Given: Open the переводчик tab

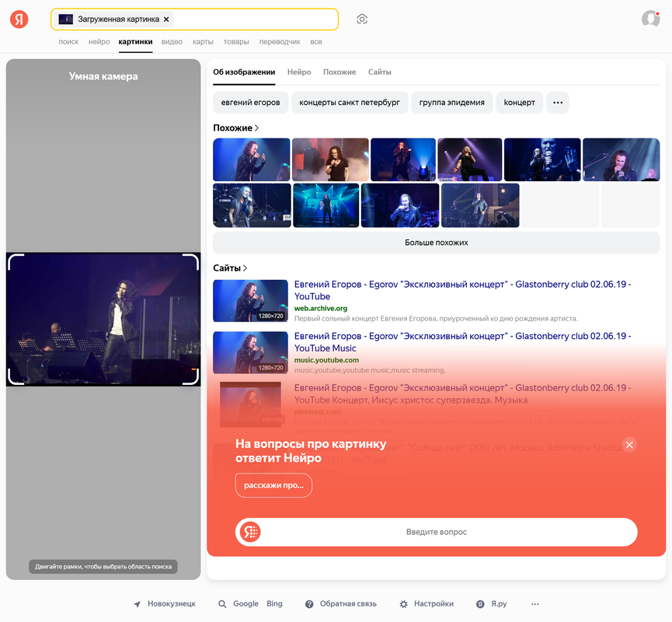Looking at the screenshot, I should [280, 42].
